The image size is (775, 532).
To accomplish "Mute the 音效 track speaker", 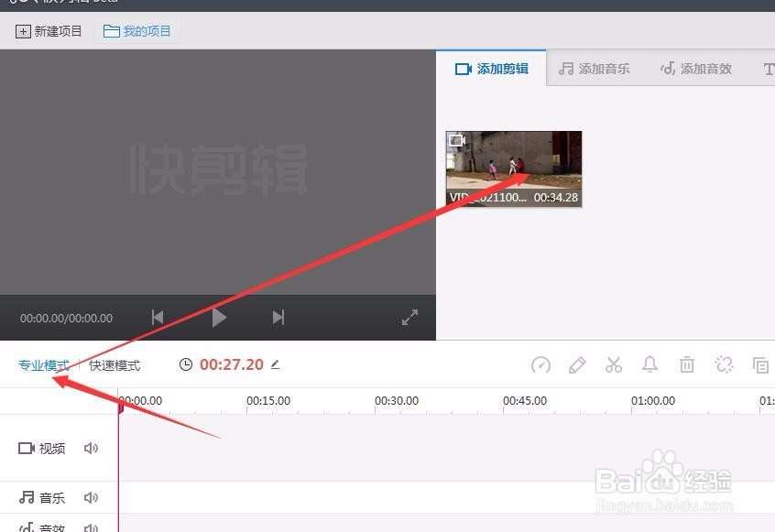I will click(90, 527).
